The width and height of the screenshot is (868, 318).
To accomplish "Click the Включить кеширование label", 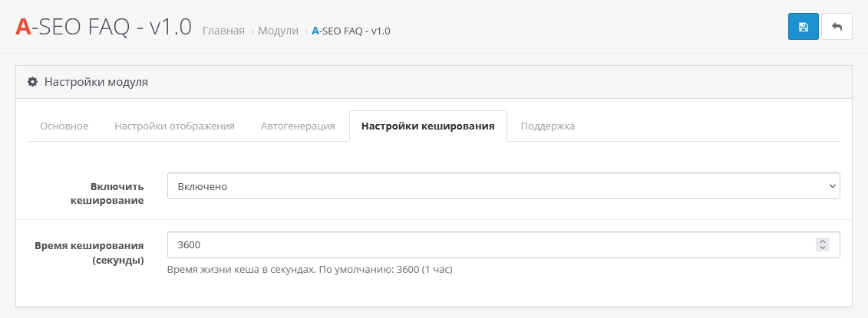I will [117, 193].
